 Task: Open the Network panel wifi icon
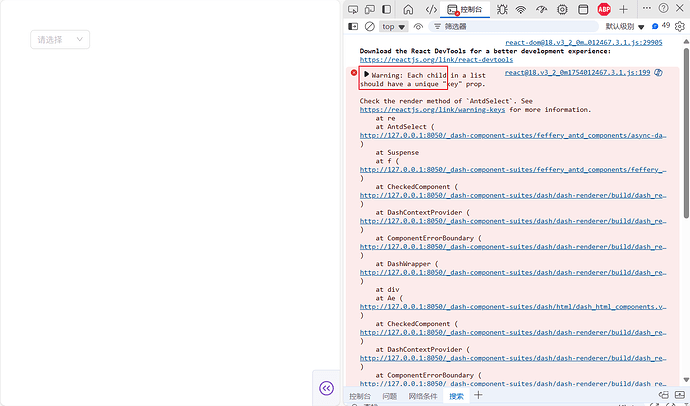click(521, 9)
